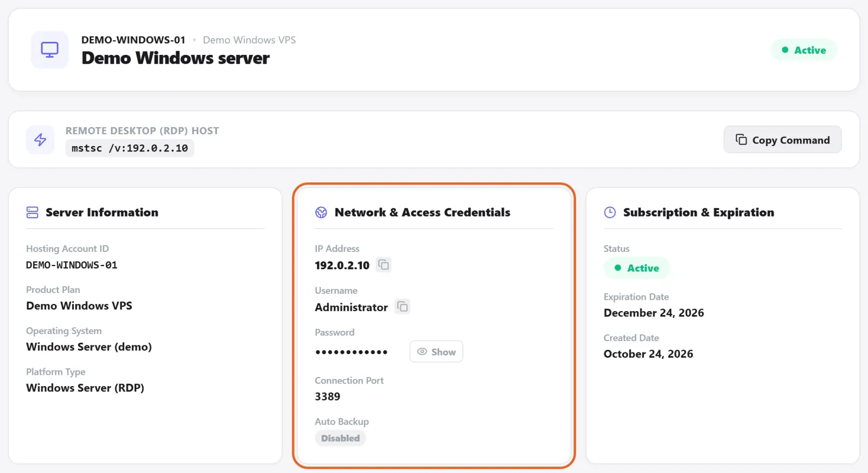
Task: Click the Administrator username text
Action: (x=352, y=307)
